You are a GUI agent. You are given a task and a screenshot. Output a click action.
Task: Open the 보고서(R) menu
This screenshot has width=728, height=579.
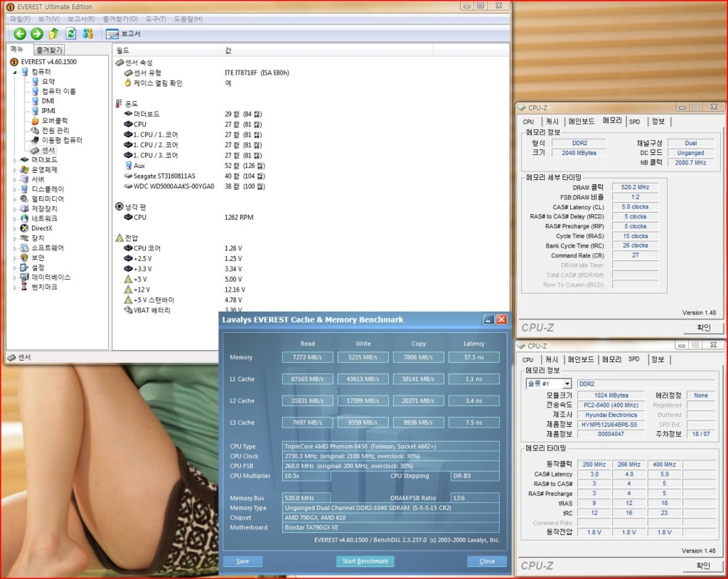click(81, 19)
